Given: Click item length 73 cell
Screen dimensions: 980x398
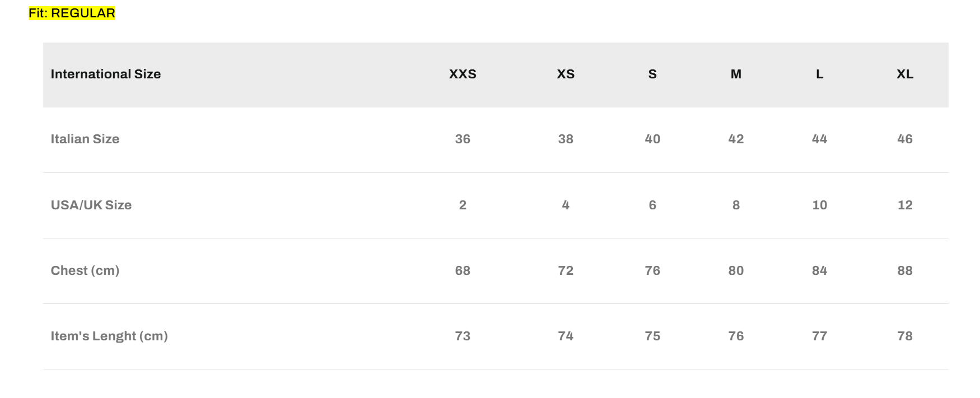Looking at the screenshot, I should click(463, 336).
